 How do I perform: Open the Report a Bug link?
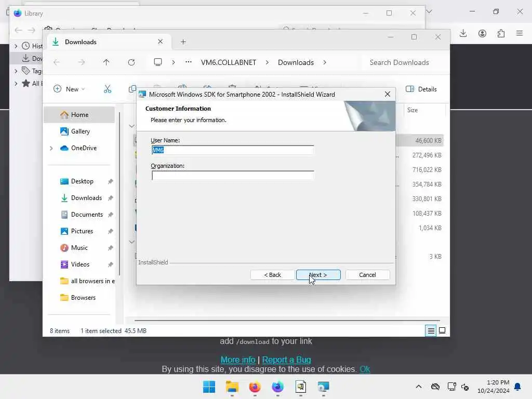click(x=286, y=360)
